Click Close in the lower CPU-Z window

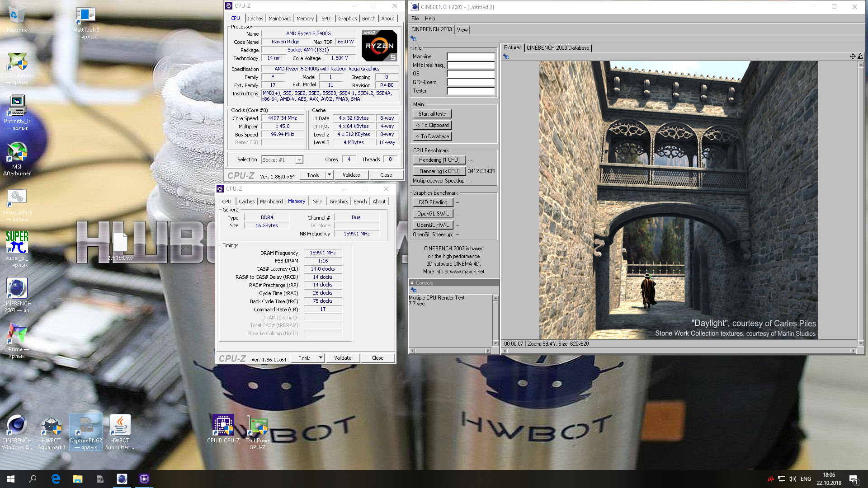click(x=377, y=358)
